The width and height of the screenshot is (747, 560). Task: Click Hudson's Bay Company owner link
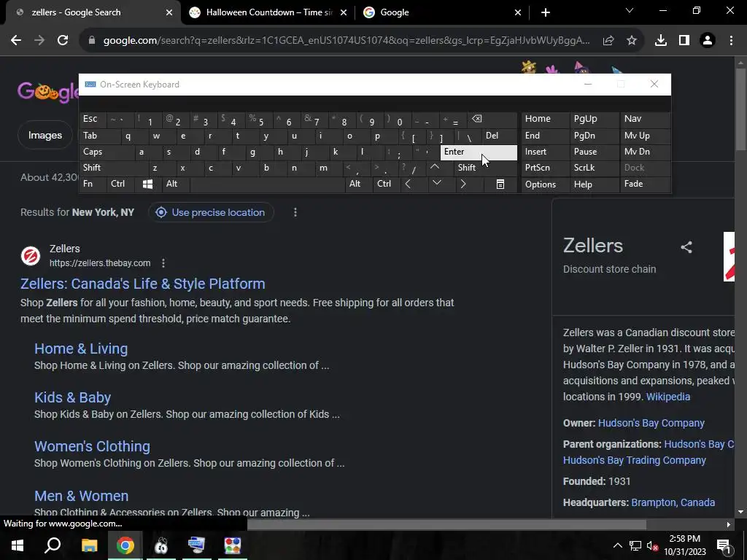tap(651, 423)
